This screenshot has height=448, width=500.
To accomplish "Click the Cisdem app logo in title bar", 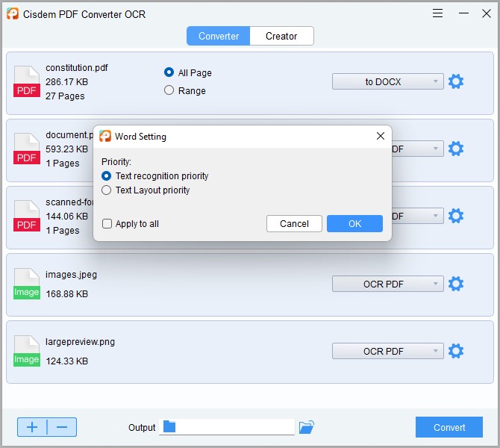I will [x=13, y=13].
